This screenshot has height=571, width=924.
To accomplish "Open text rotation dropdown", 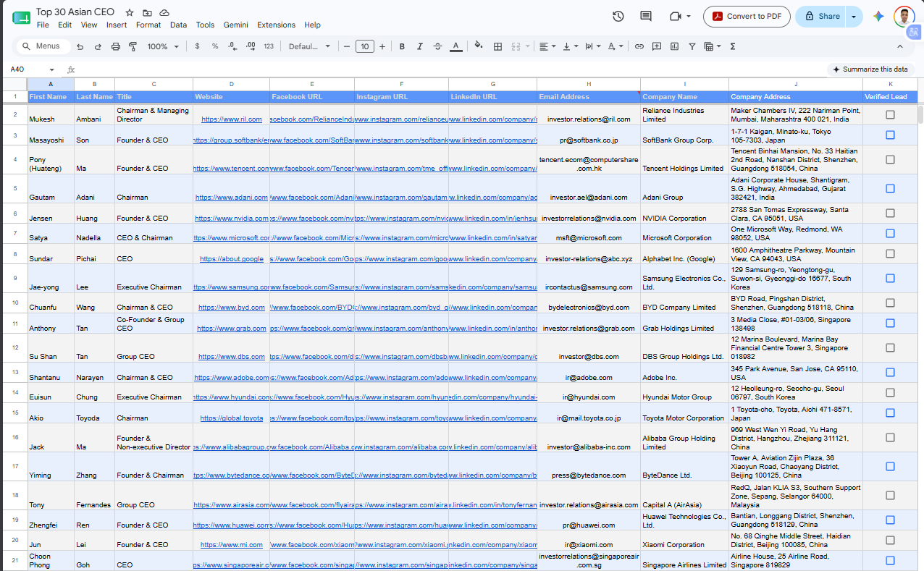I will coord(616,46).
